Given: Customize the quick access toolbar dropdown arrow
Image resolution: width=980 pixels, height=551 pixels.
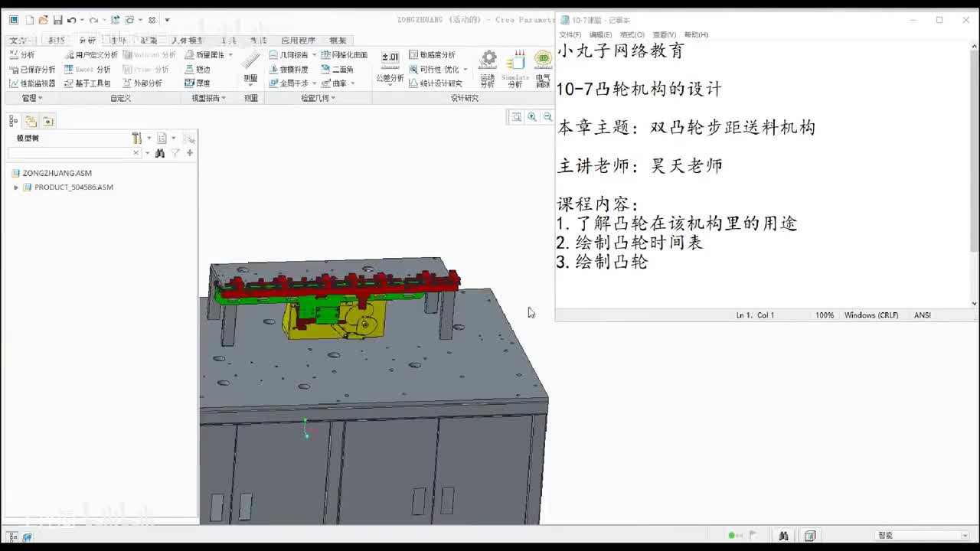Looking at the screenshot, I should tap(167, 20).
